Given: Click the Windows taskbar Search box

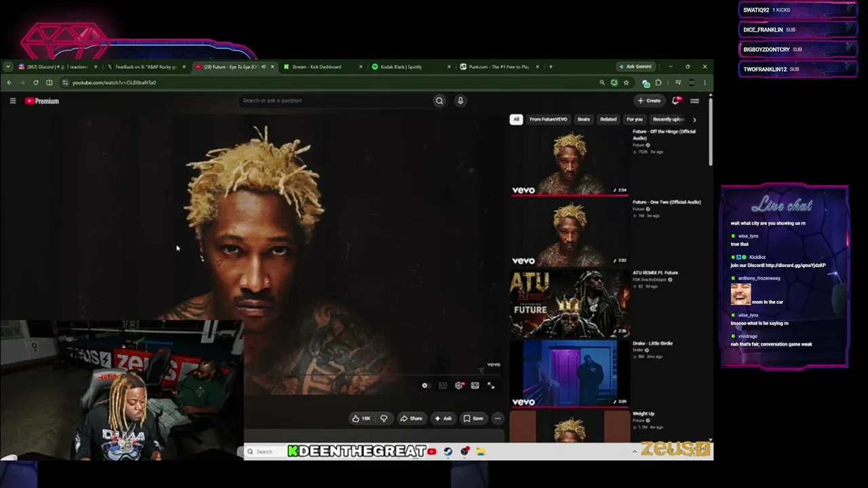Looking at the screenshot, I should coord(264,452).
